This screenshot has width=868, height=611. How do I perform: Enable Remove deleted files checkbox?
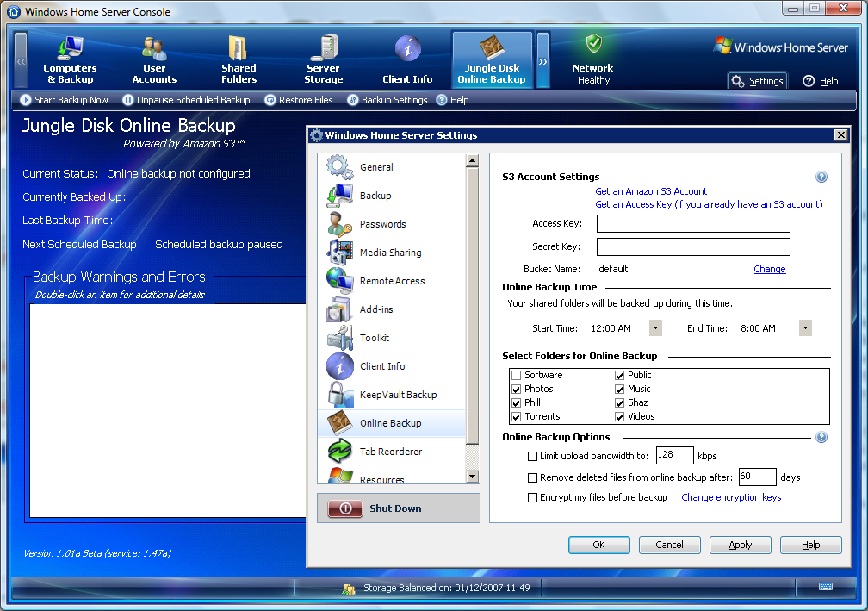click(532, 477)
